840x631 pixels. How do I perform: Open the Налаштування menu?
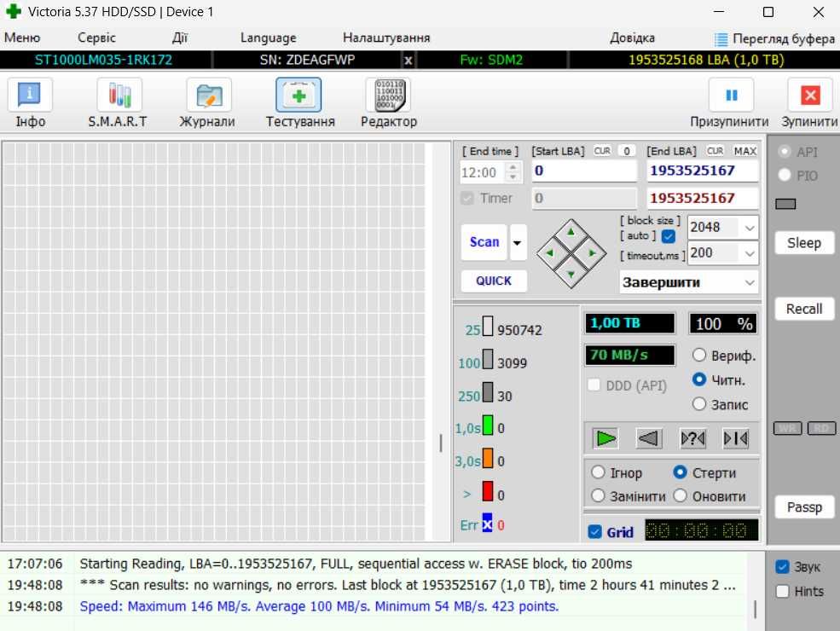tap(386, 38)
